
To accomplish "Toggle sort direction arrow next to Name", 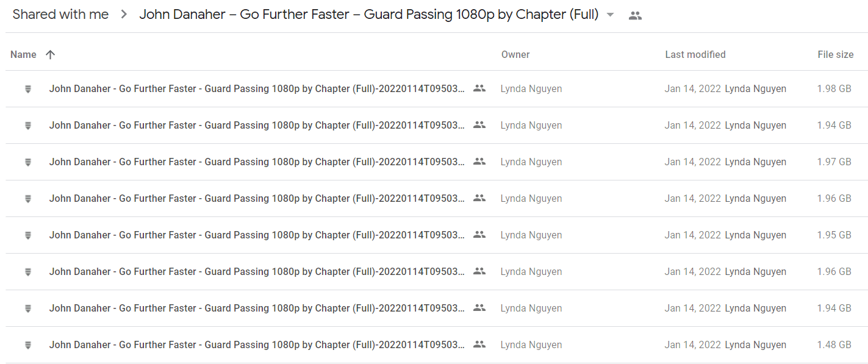I will (50, 54).
